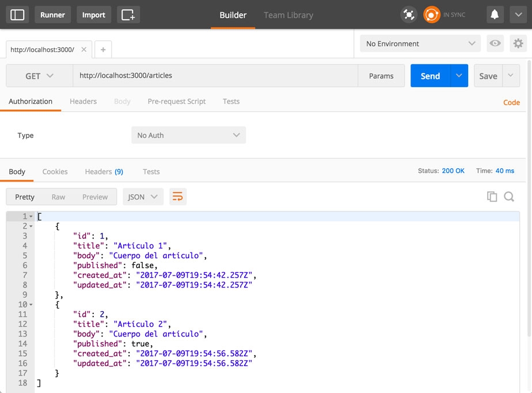Click the blue Send button
The width and height of the screenshot is (532, 393).
coord(430,76)
